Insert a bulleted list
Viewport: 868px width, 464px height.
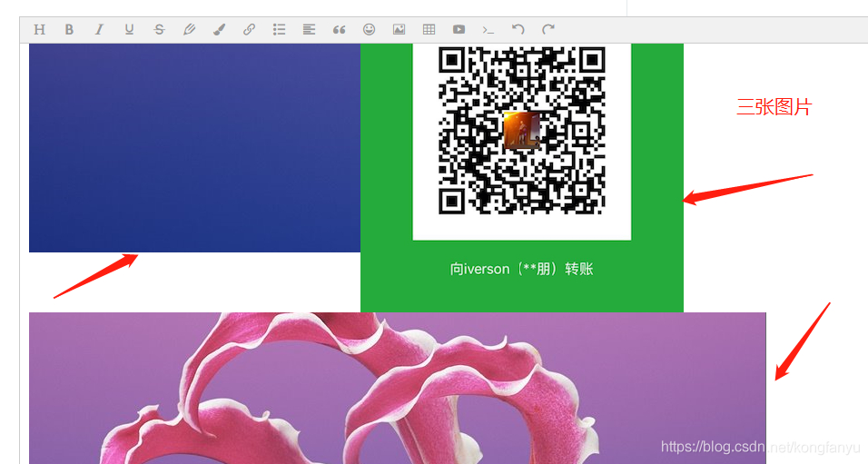pyautogui.click(x=279, y=29)
